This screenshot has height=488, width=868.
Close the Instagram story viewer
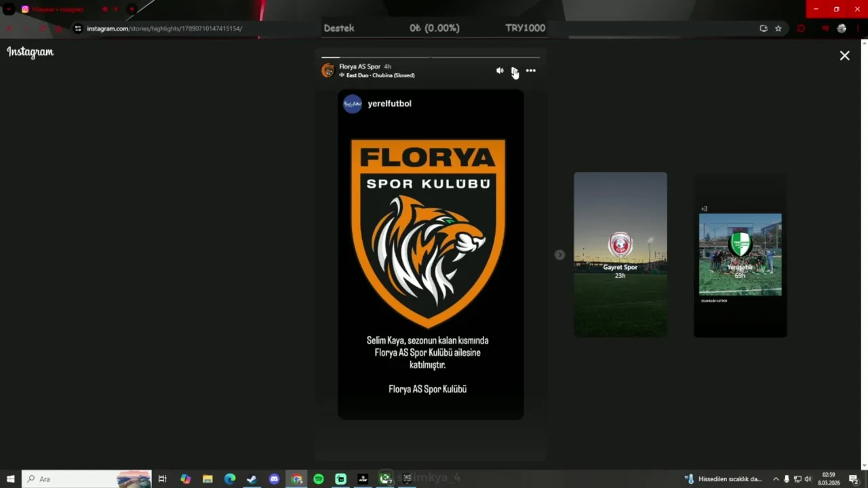click(x=844, y=56)
